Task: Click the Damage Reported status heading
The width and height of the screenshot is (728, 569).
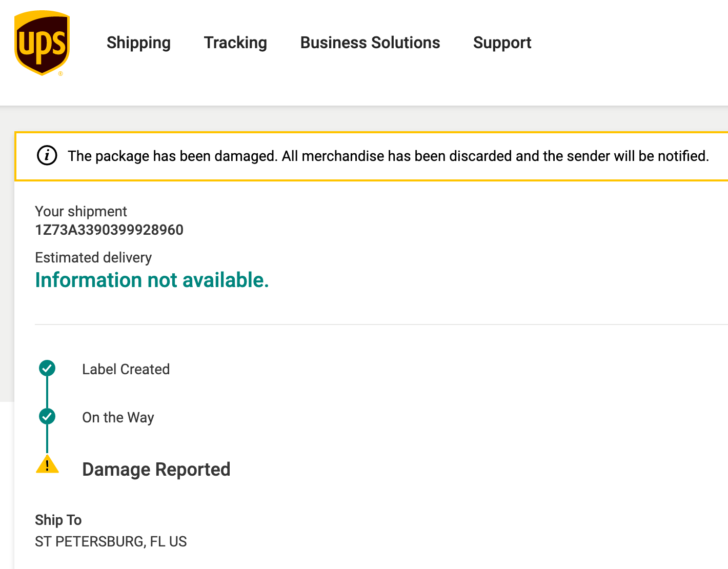Action: 156,469
